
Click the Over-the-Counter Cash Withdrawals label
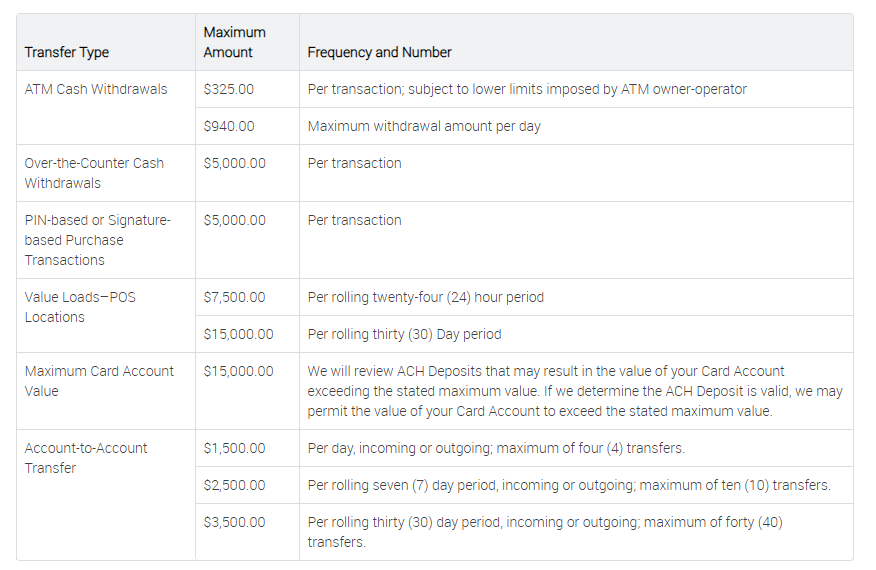[x=94, y=173]
